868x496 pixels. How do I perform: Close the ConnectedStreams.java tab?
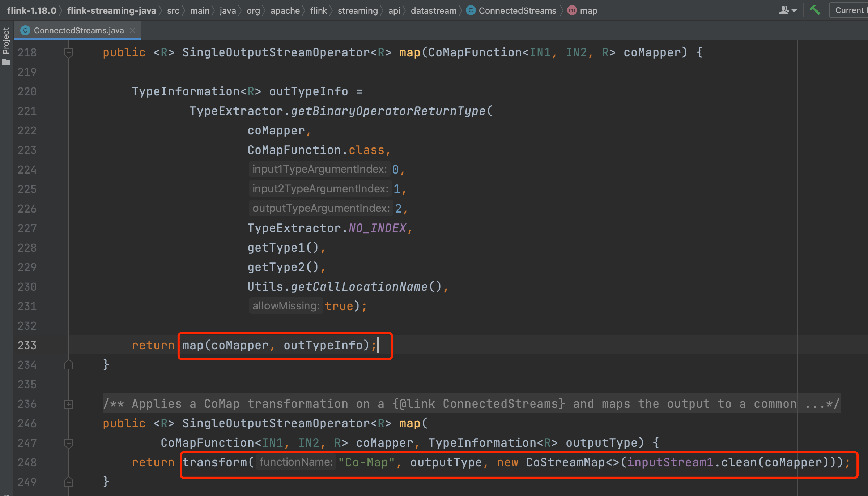[x=132, y=30]
